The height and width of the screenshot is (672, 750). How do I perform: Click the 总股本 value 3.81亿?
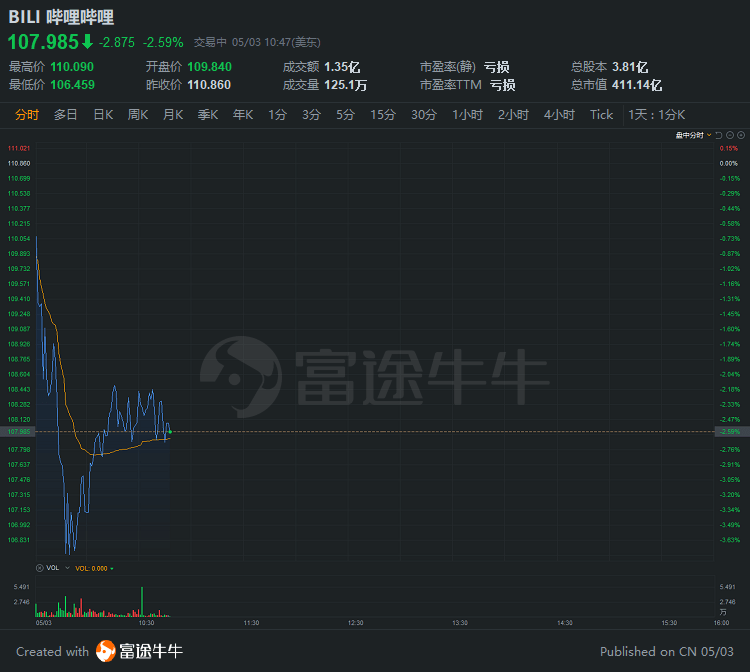(630, 67)
